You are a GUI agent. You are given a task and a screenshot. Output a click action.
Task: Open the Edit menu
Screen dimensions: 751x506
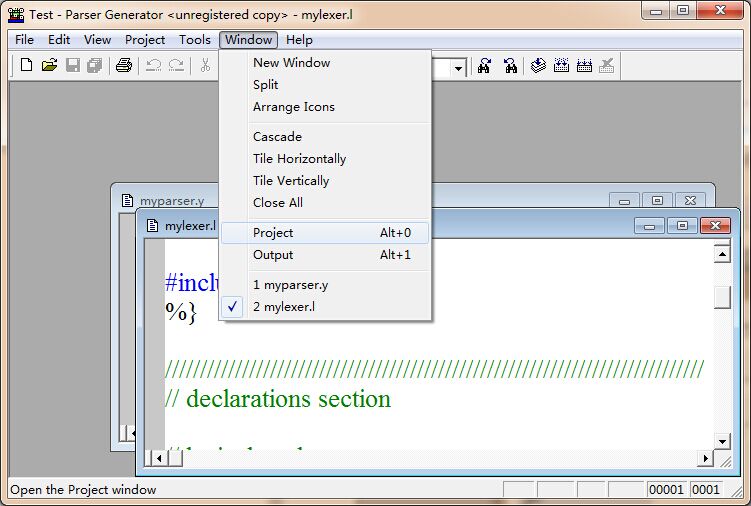(59, 40)
